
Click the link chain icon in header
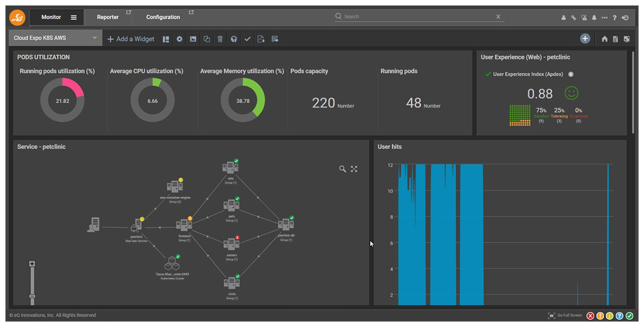point(574,18)
